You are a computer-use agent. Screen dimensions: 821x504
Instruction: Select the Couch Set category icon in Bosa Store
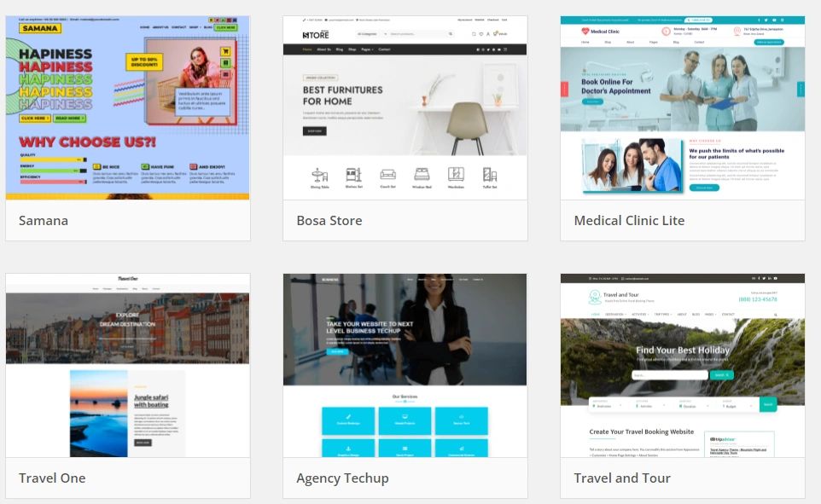(x=387, y=174)
